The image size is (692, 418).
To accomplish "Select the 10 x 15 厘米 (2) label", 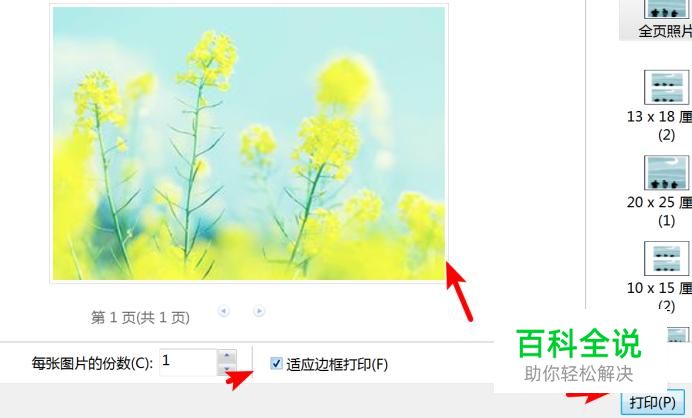I will (x=659, y=297).
